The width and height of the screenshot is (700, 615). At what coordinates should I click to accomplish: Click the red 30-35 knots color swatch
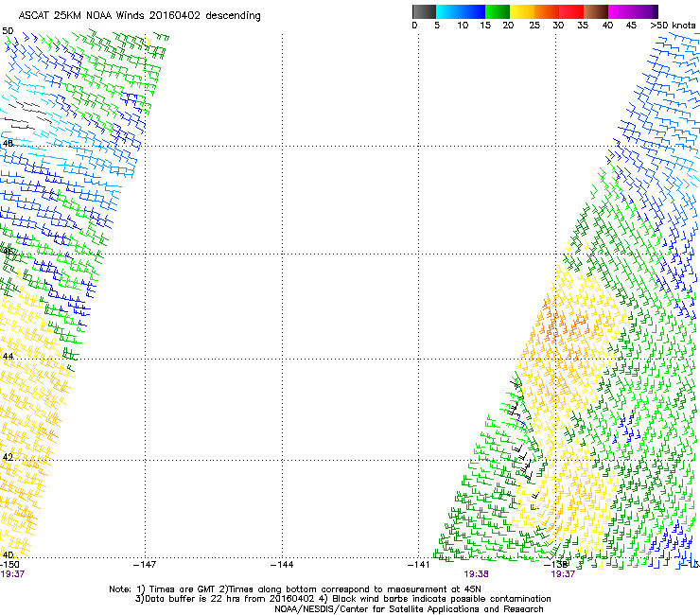pos(571,11)
